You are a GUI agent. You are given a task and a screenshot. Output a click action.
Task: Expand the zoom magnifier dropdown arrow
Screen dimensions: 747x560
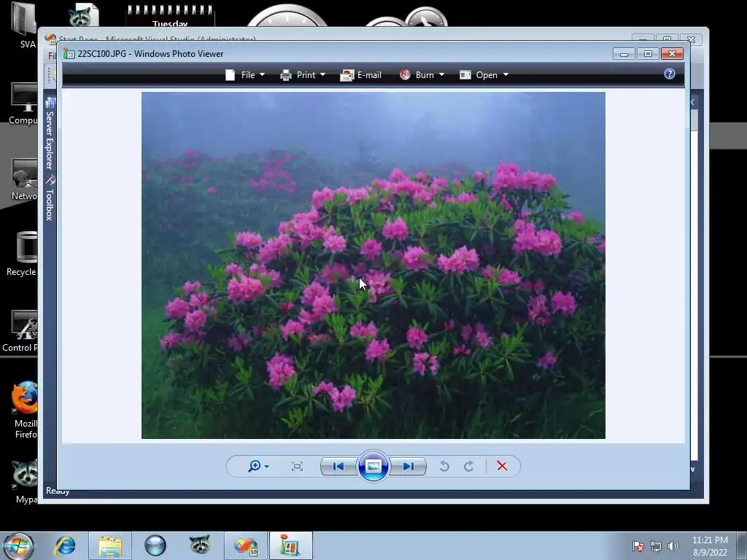pos(267,466)
